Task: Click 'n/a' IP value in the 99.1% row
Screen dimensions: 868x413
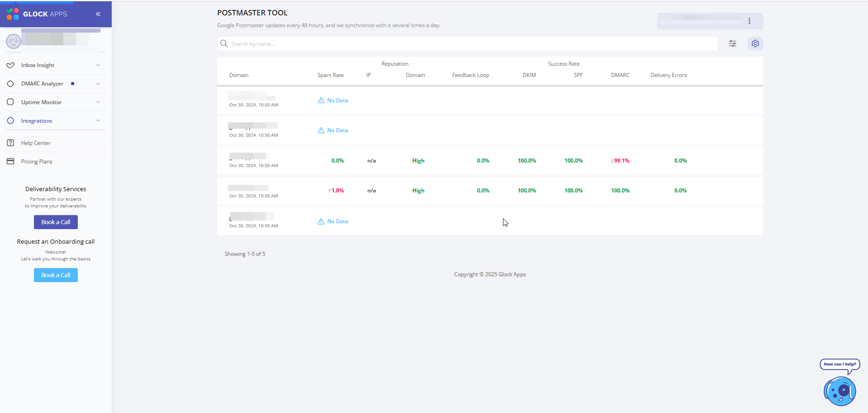Action: point(372,161)
